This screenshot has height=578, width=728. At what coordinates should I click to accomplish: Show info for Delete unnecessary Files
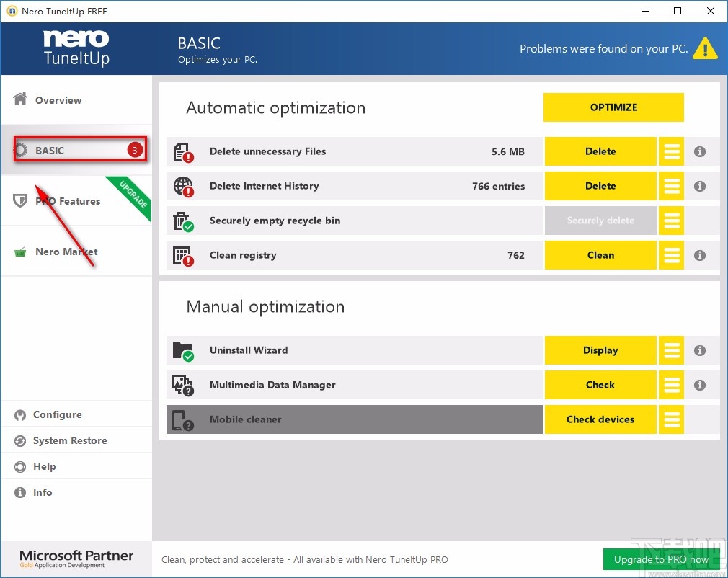click(x=700, y=151)
